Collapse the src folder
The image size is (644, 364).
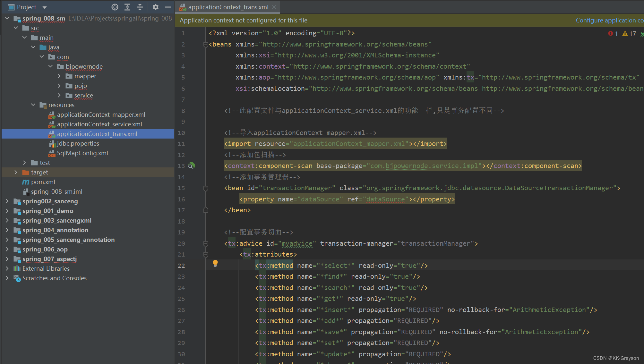pyautogui.click(x=16, y=28)
